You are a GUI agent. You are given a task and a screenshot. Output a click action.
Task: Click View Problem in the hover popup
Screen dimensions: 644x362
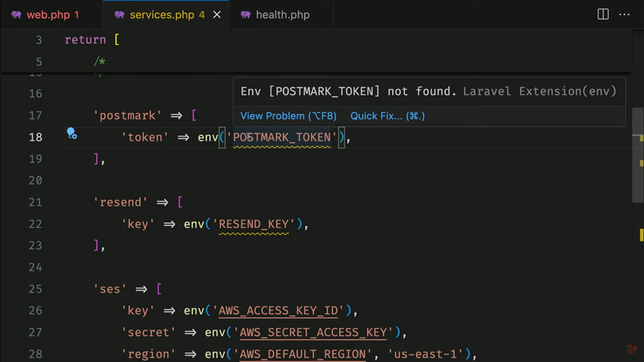click(288, 116)
